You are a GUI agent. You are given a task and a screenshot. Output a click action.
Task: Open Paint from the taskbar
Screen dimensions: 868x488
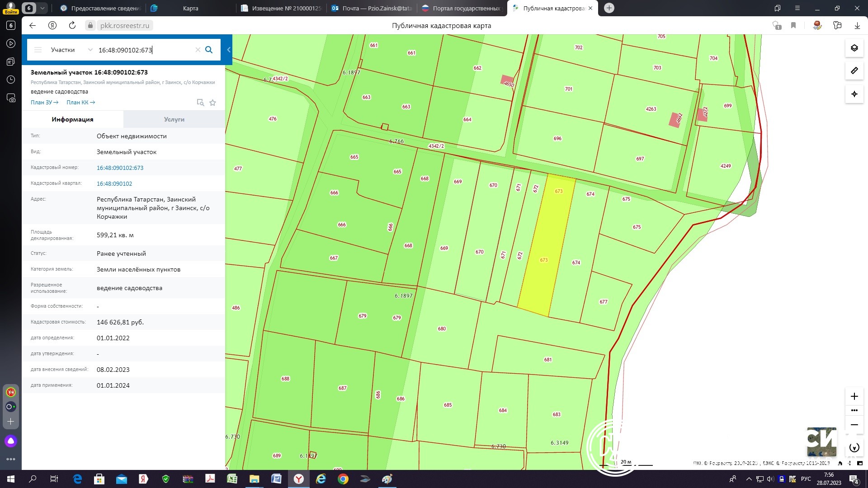pos(387,479)
